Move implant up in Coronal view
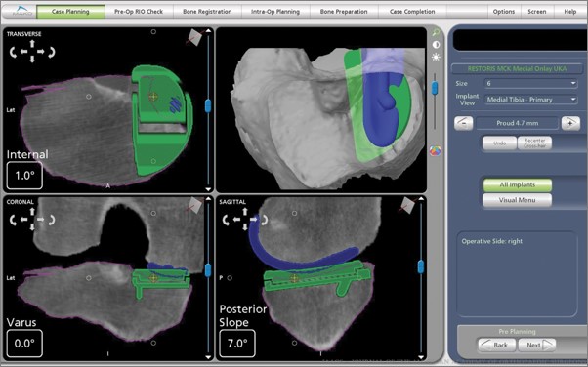This screenshot has width=588, height=367. point(32,212)
